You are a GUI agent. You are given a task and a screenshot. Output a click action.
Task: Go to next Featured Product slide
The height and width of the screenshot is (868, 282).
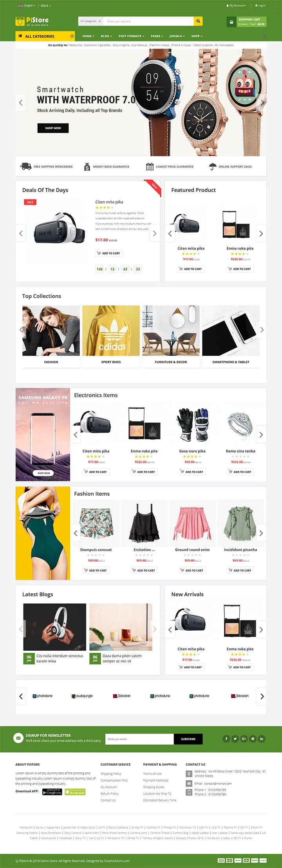(261, 234)
